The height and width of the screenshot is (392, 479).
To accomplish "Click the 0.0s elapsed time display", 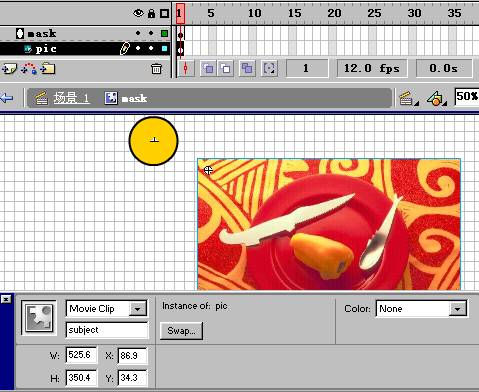I will 444,68.
